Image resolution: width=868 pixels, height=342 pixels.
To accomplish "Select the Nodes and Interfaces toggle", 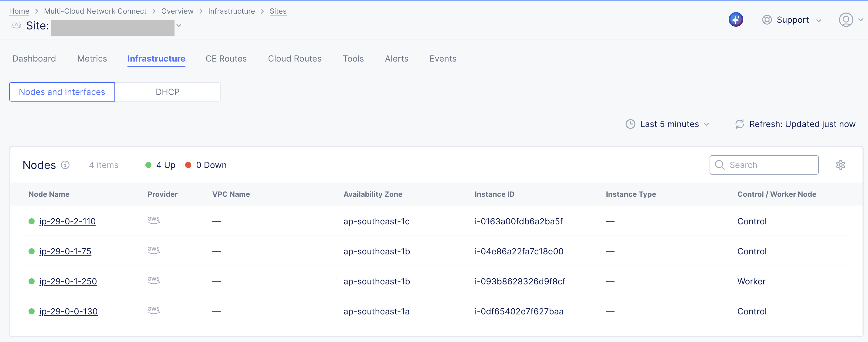I will click(62, 92).
